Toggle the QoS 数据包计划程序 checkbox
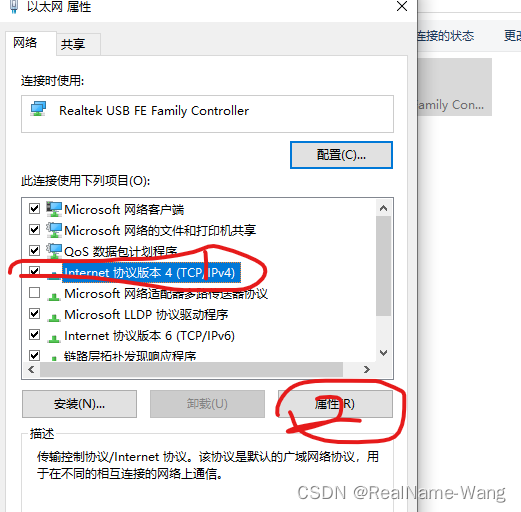The image size is (521, 512). [35, 250]
